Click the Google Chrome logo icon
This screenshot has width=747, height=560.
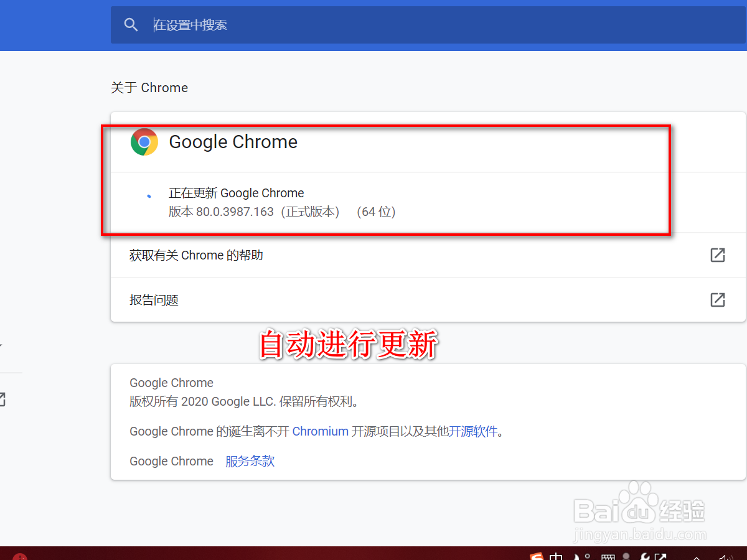coord(144,142)
